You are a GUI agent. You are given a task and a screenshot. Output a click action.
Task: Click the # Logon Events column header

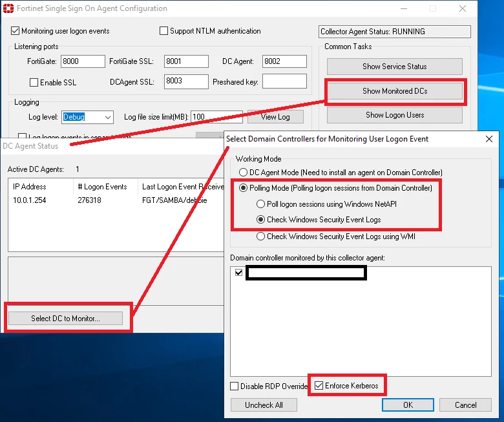pyautogui.click(x=105, y=187)
